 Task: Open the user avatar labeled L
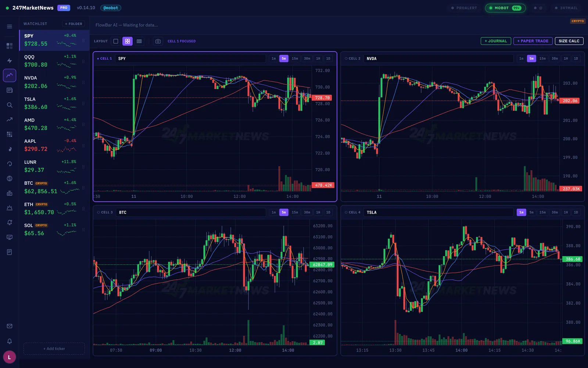pos(10,357)
